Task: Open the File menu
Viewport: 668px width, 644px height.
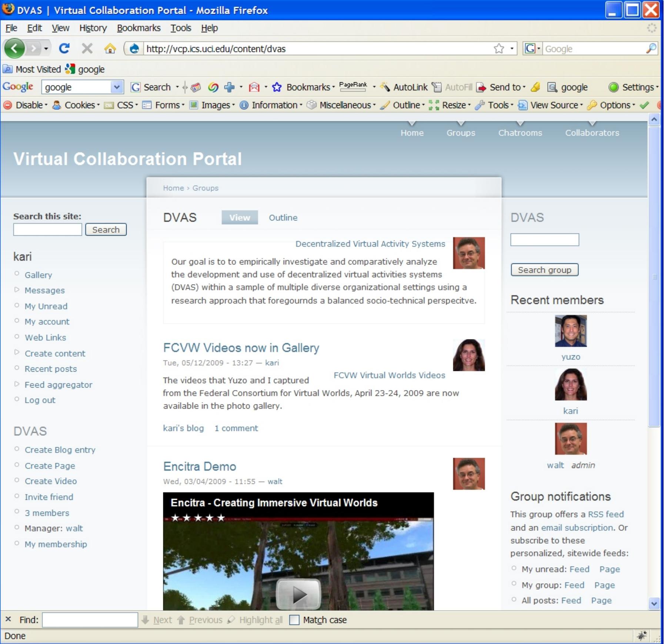Action: [11, 28]
